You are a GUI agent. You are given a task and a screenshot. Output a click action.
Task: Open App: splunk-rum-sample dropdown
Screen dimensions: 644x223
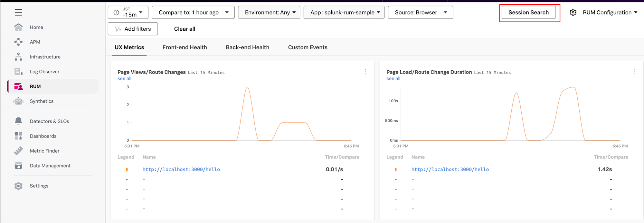[344, 12]
